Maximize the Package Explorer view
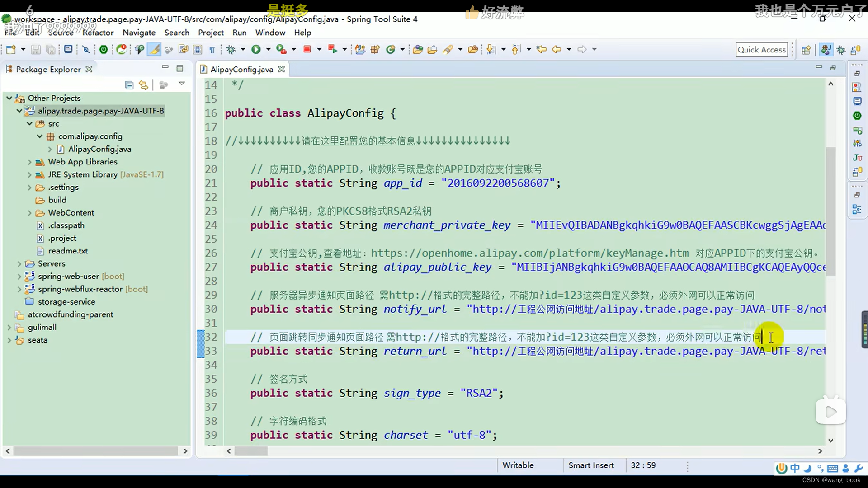The height and width of the screenshot is (488, 868). pyautogui.click(x=180, y=68)
